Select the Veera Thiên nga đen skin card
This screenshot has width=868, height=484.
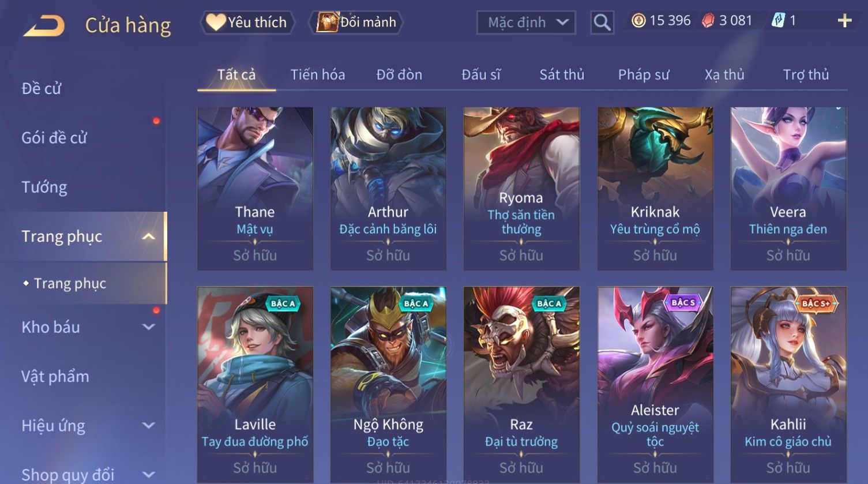tap(788, 189)
